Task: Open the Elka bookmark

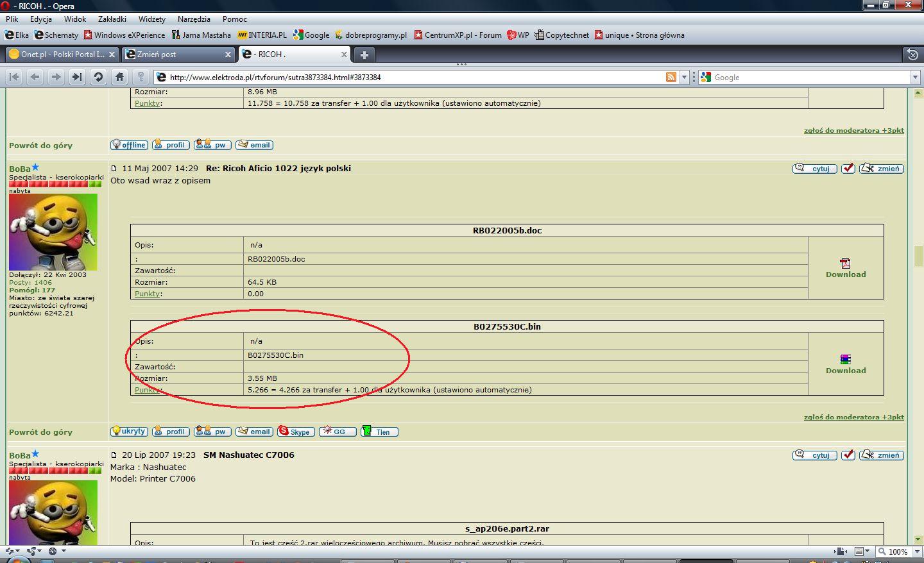Action: point(17,35)
